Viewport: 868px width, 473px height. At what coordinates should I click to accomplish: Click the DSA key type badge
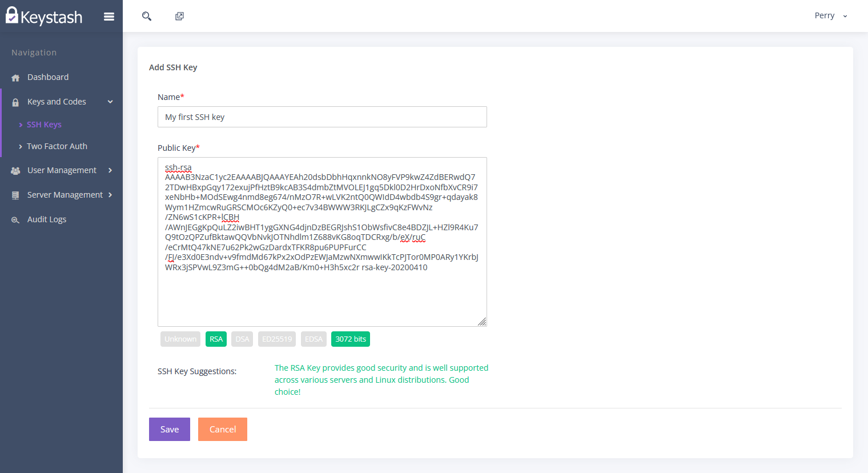(x=242, y=339)
